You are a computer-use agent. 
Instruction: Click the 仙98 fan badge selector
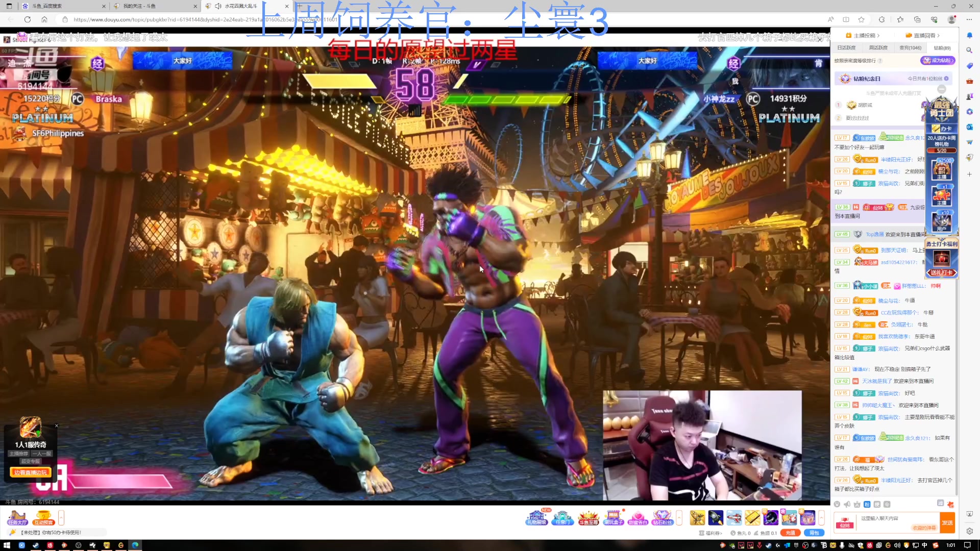click(845, 523)
